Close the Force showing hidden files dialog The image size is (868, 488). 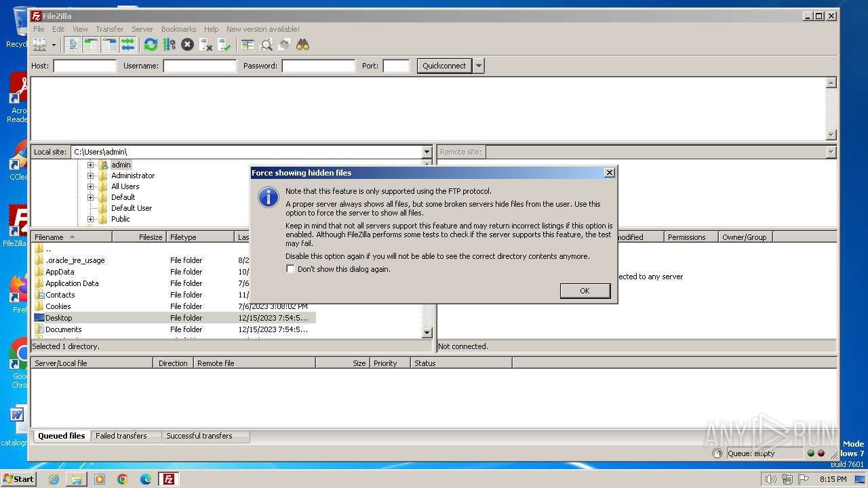[x=609, y=173]
